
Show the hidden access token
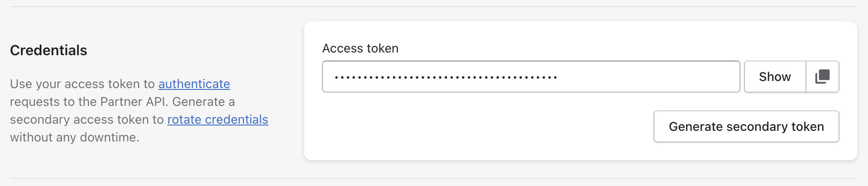[x=775, y=77]
